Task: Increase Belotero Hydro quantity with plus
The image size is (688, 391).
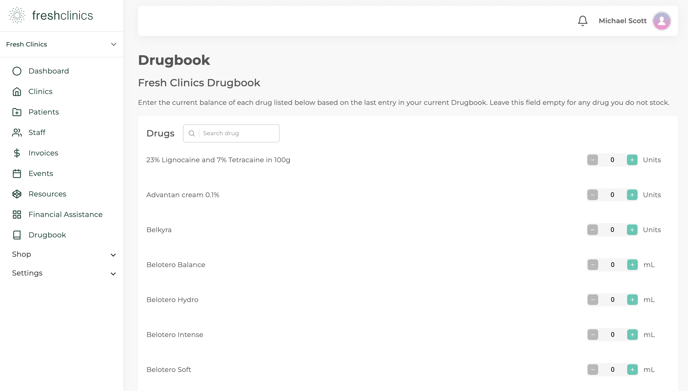Action: click(632, 299)
